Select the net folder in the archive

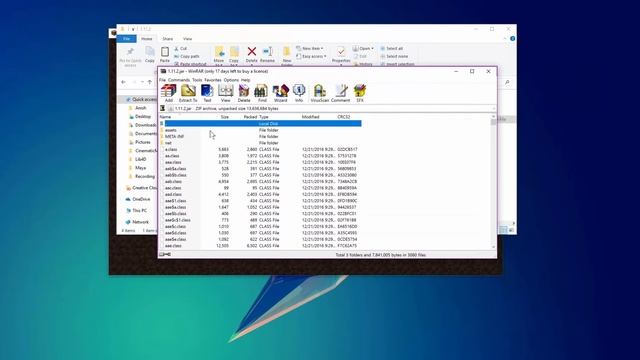168,143
